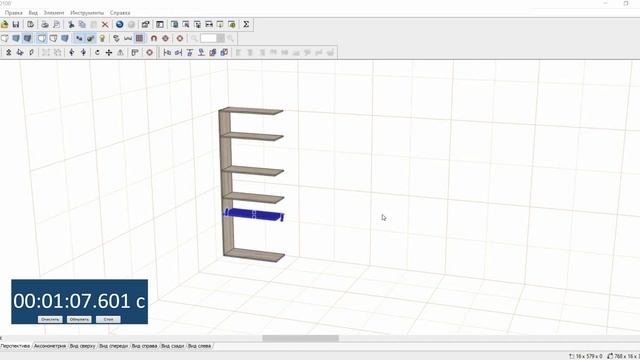Image resolution: width=640 pixels, height=360 pixels.
Task: Click the Cut scissors icon
Action: (x=71, y=24)
